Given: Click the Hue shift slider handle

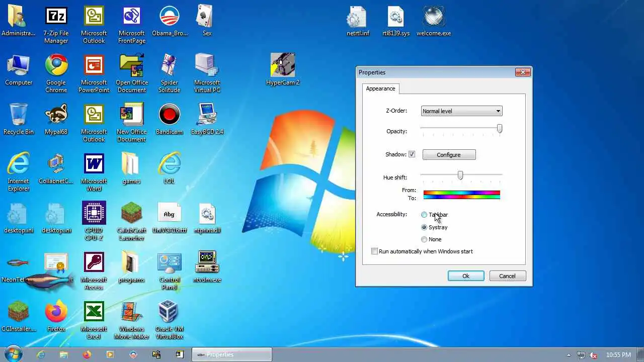Looking at the screenshot, I should click(460, 175).
